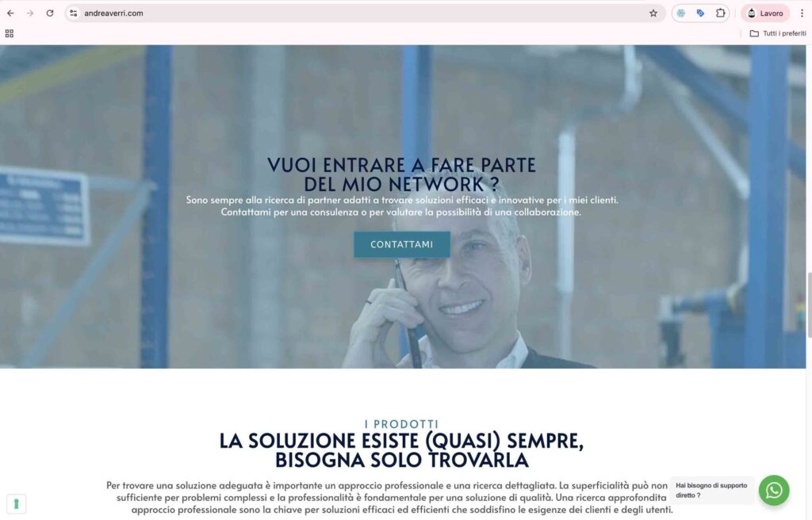Screen dimensions: 812x520
Task: Click the 'I PRODOTTI' section label
Action: tap(401, 424)
